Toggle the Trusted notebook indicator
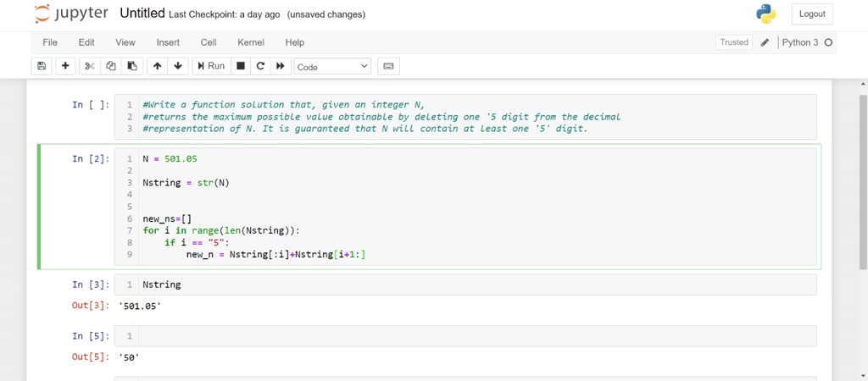Viewport: 868px width, 381px height. (734, 42)
